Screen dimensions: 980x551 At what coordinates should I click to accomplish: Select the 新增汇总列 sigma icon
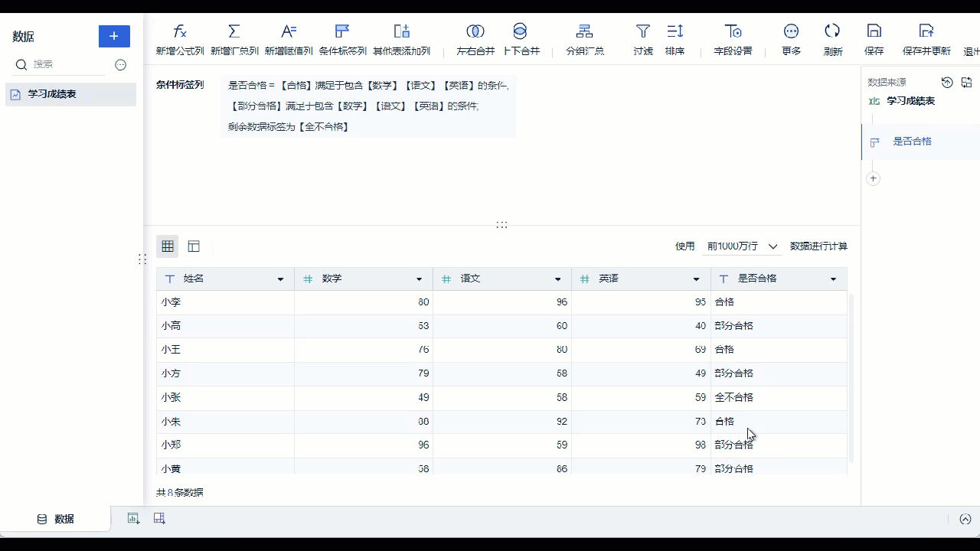(x=234, y=31)
